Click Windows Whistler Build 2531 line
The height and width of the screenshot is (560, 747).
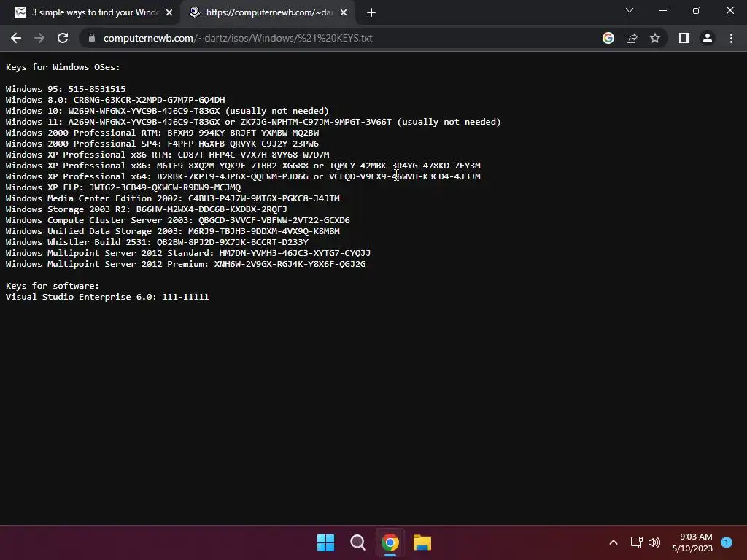(x=158, y=242)
